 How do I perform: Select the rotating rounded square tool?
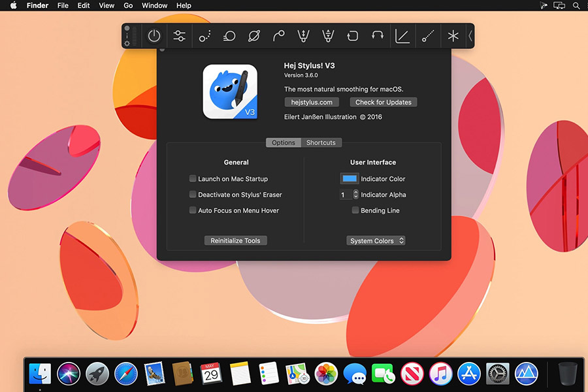353,36
